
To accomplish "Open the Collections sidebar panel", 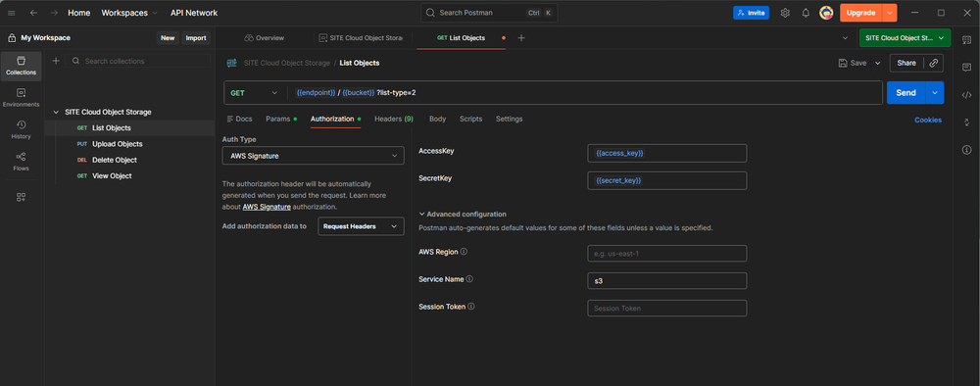I will 22,67.
